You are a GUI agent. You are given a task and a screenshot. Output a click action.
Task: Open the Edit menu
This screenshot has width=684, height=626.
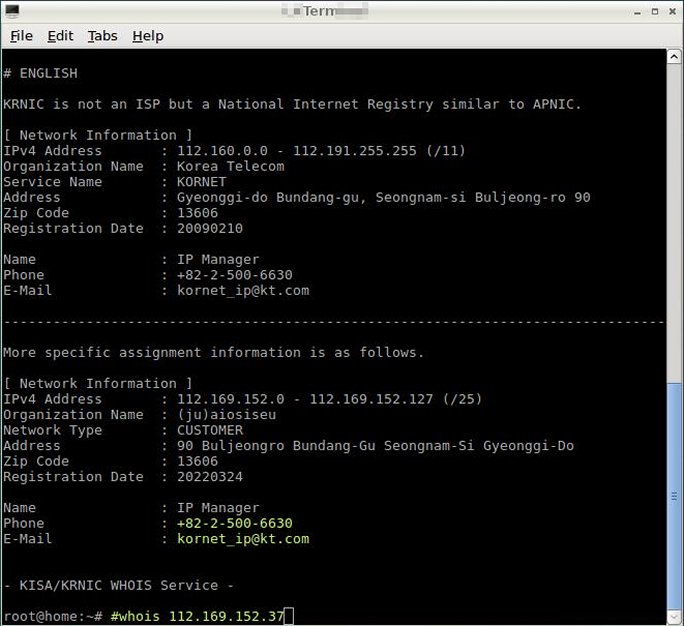tap(60, 36)
